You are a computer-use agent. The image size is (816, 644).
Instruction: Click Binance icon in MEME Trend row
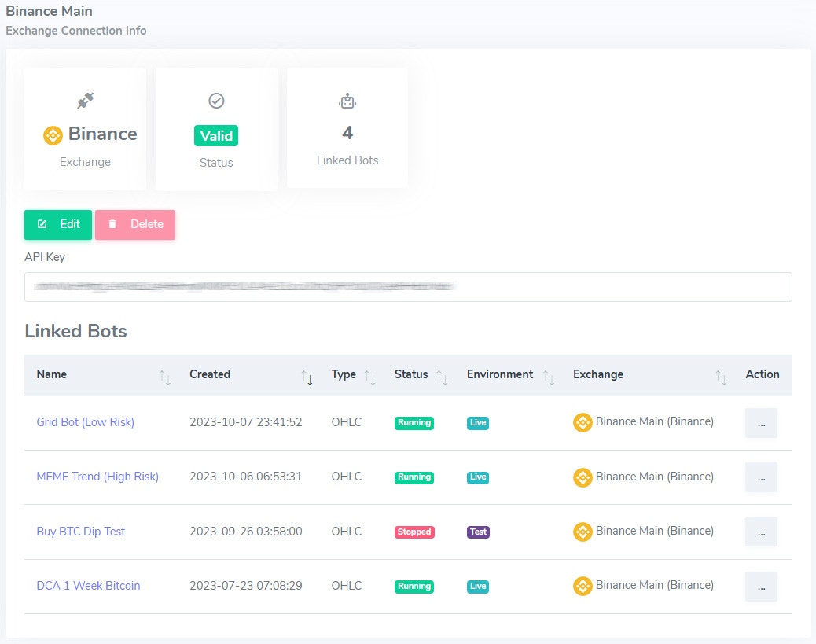tap(583, 477)
